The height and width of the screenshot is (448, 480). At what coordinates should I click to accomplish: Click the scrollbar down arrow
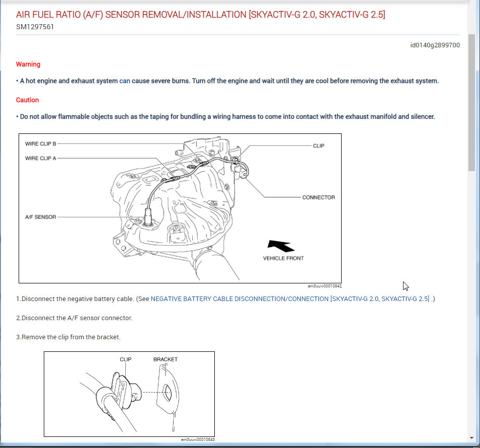pyautogui.click(x=472, y=438)
